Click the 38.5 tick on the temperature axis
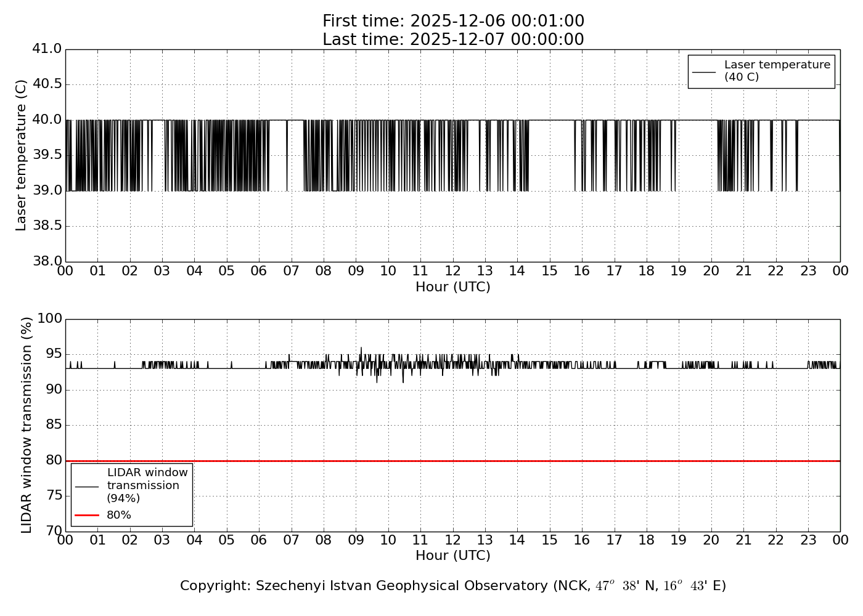 click(x=47, y=226)
